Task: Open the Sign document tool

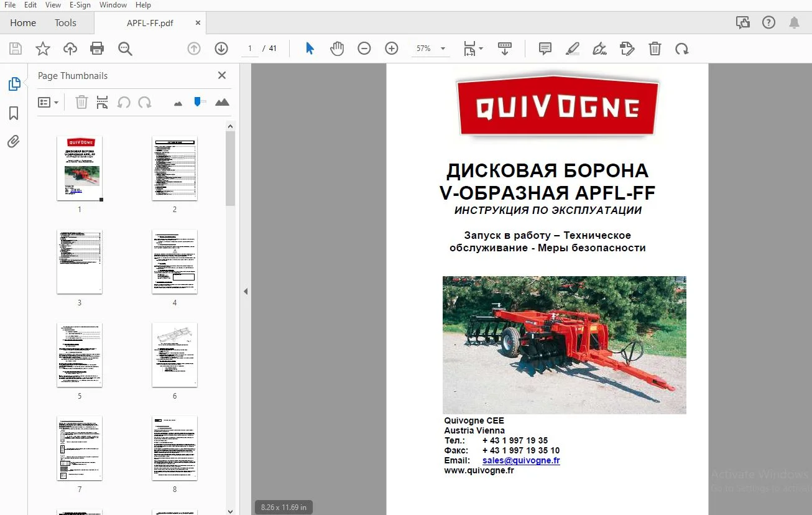Action: tap(600, 49)
